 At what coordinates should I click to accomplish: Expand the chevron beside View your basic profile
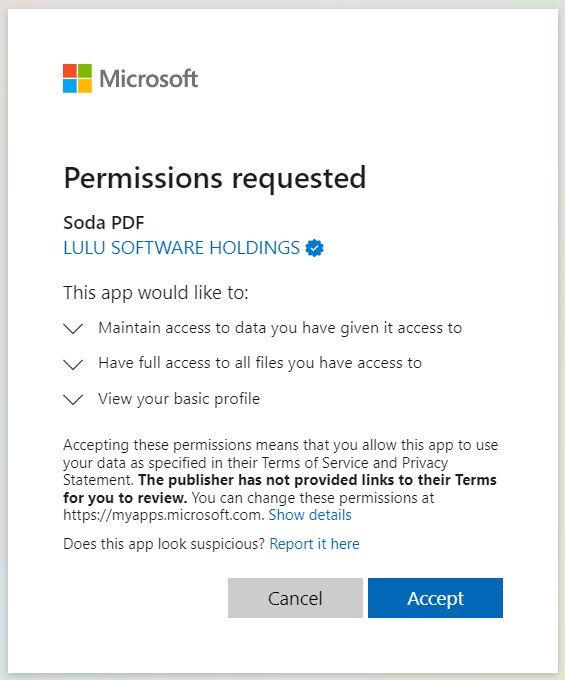(x=73, y=399)
